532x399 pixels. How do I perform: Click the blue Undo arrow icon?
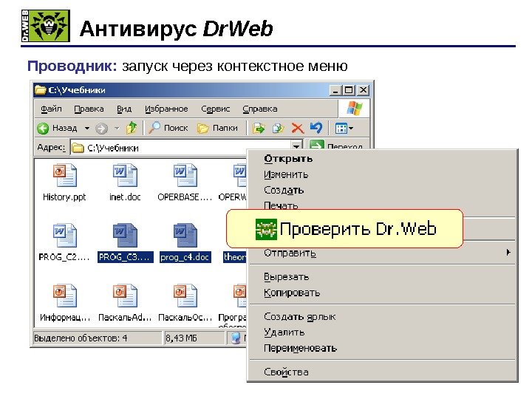[316, 128]
